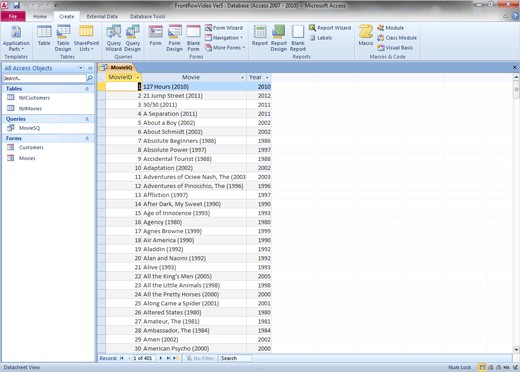Select the MovieSQ document tab

click(x=117, y=67)
